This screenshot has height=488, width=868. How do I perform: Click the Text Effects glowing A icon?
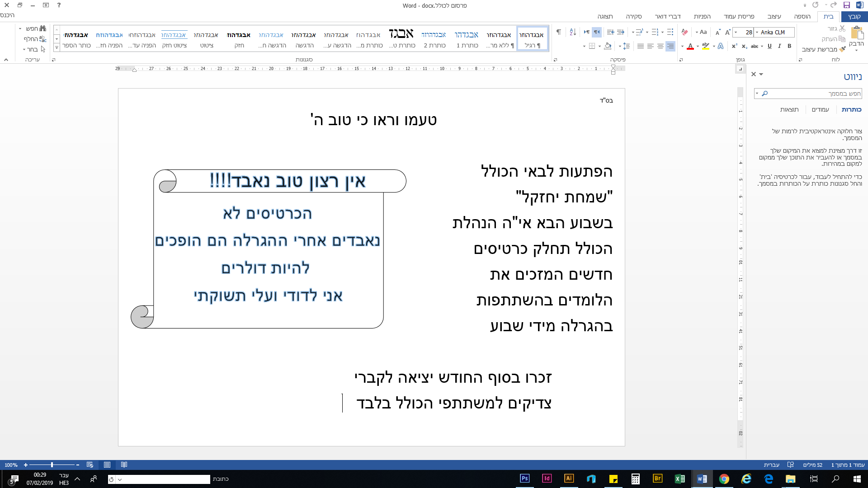[x=721, y=46]
